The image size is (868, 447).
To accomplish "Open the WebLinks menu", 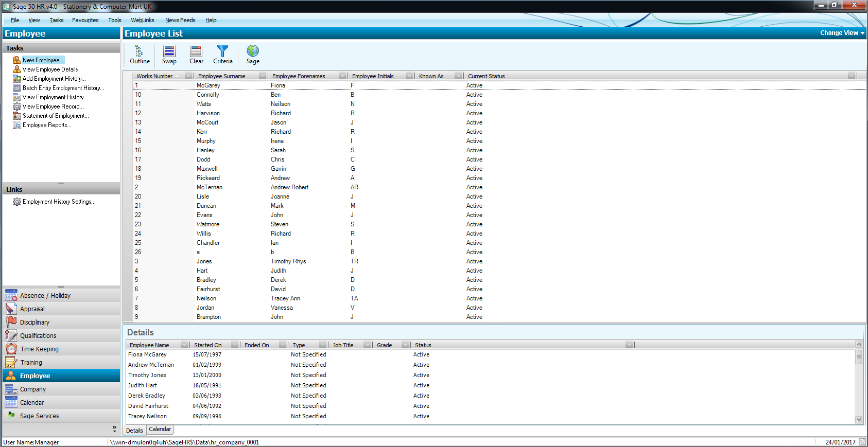I will 143,20.
